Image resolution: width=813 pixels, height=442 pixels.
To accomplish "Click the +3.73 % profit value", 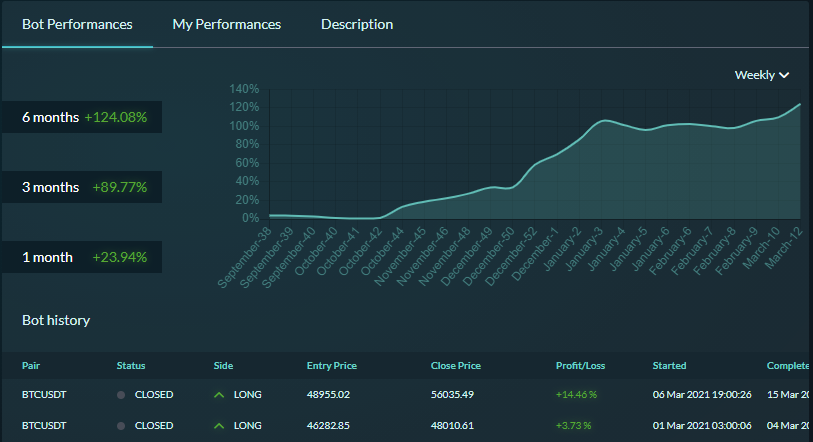I will tap(573, 426).
